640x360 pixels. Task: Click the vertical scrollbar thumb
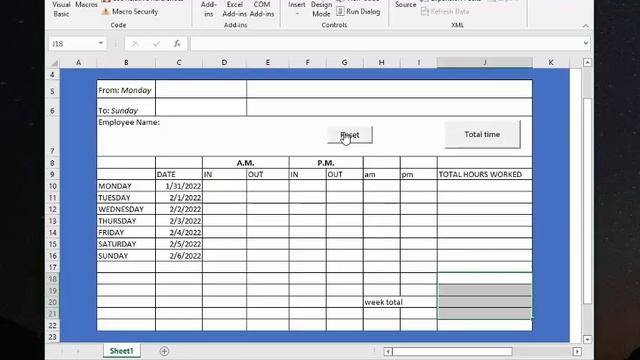point(587,201)
